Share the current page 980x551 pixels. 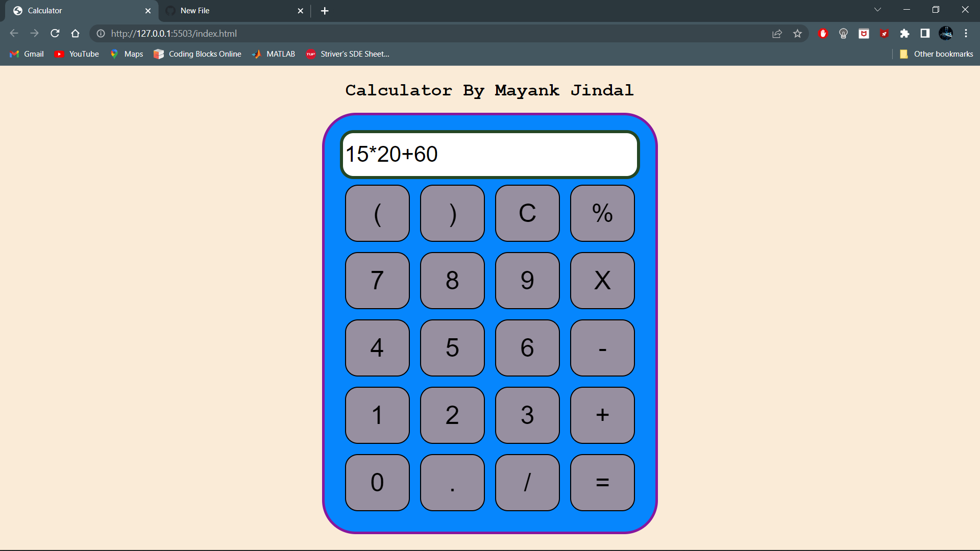point(777,33)
